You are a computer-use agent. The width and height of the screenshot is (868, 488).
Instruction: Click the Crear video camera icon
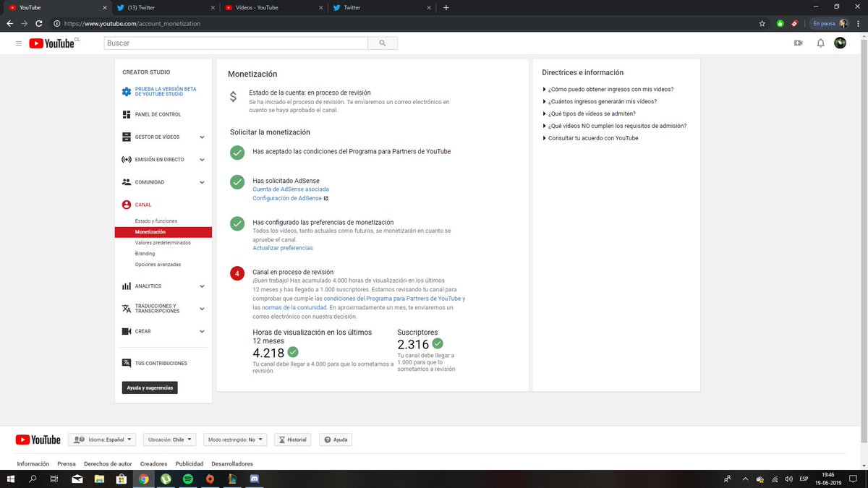coord(127,331)
